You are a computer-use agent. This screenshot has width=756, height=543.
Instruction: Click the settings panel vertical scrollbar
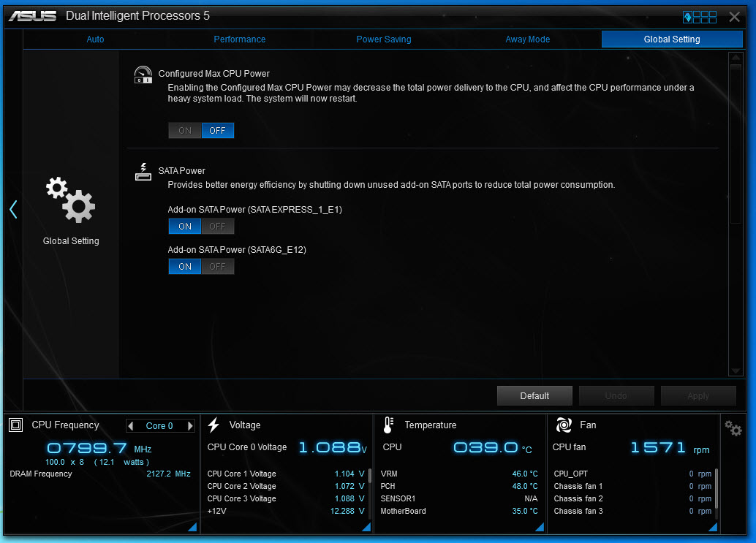(x=736, y=215)
